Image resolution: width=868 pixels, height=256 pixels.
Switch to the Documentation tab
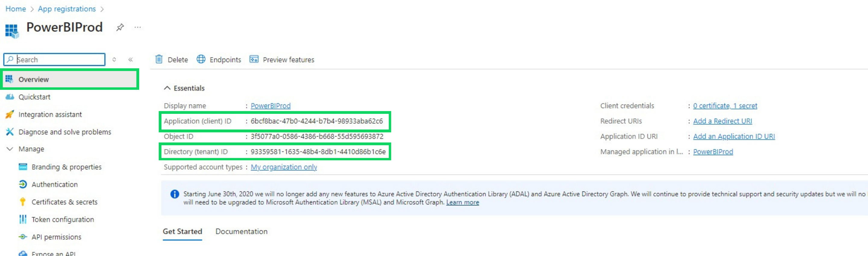click(x=241, y=231)
